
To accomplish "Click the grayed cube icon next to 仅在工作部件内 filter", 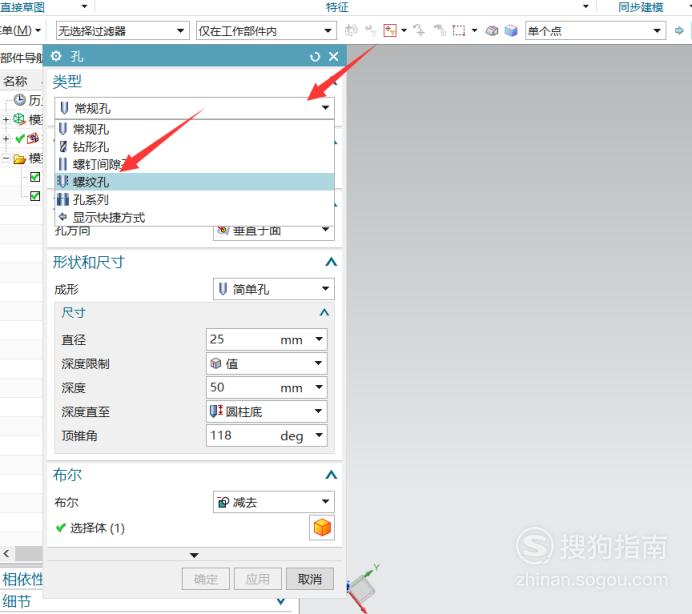I will coord(351,30).
